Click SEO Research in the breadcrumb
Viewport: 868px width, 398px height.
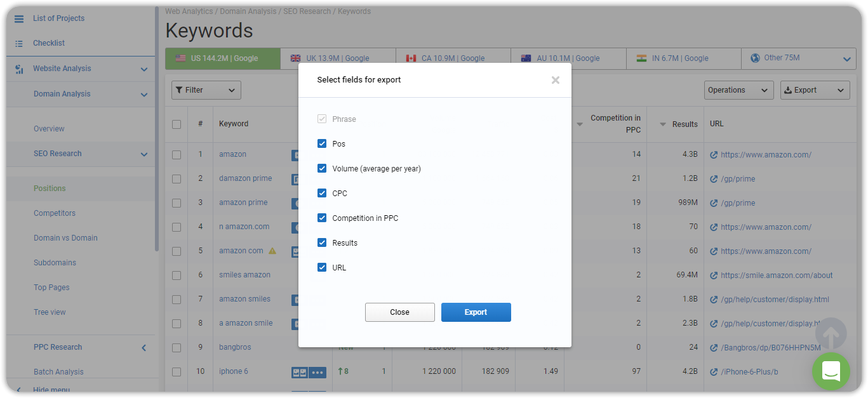[307, 11]
